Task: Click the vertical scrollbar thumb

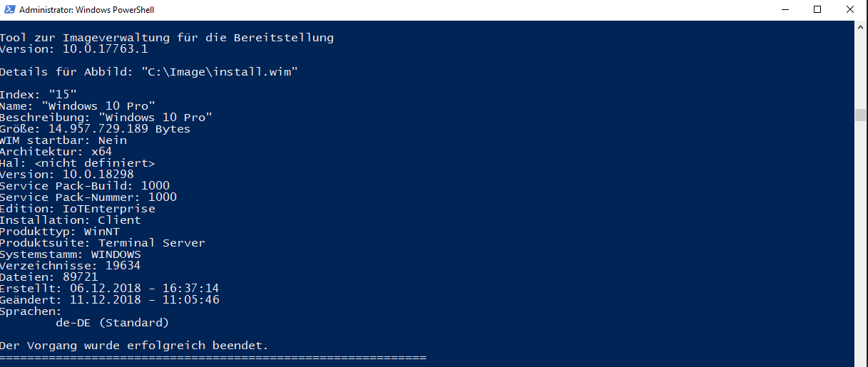Action: coord(860,115)
